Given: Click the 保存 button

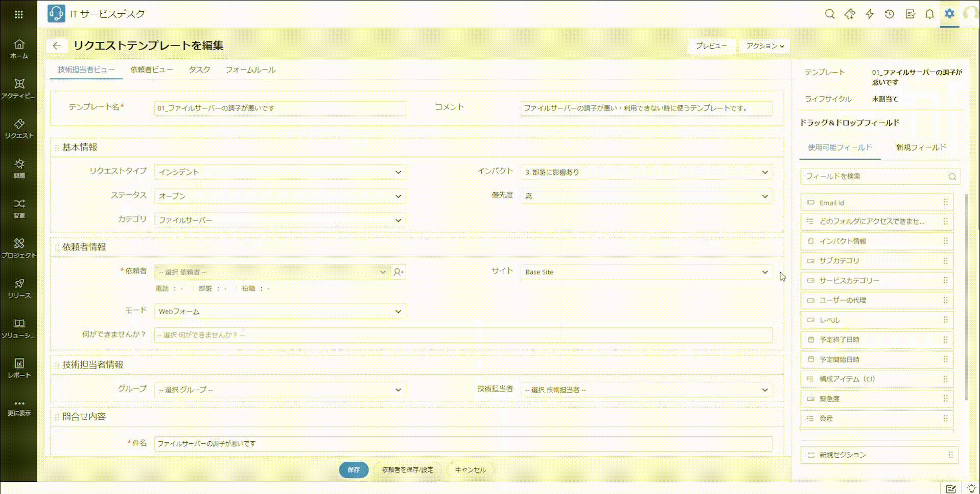Looking at the screenshot, I should [x=354, y=469].
